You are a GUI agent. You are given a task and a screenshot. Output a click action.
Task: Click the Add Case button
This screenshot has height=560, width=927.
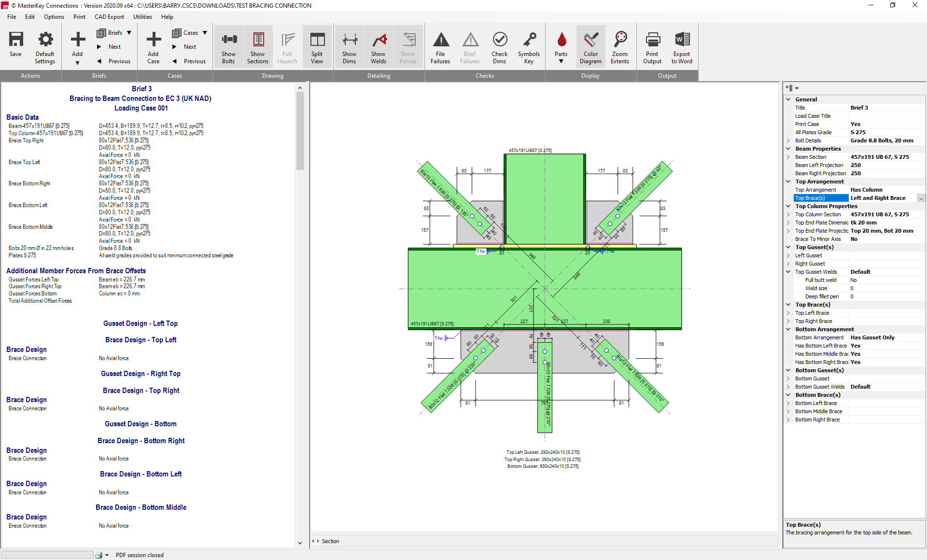click(x=153, y=46)
